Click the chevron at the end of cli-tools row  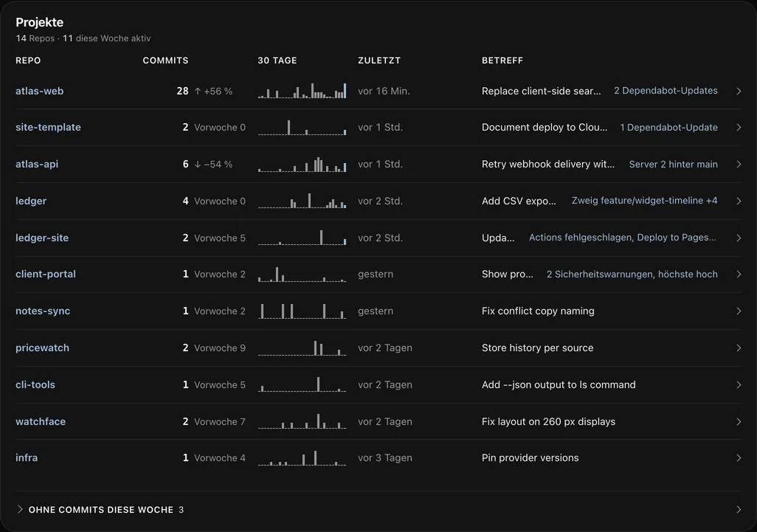point(739,384)
